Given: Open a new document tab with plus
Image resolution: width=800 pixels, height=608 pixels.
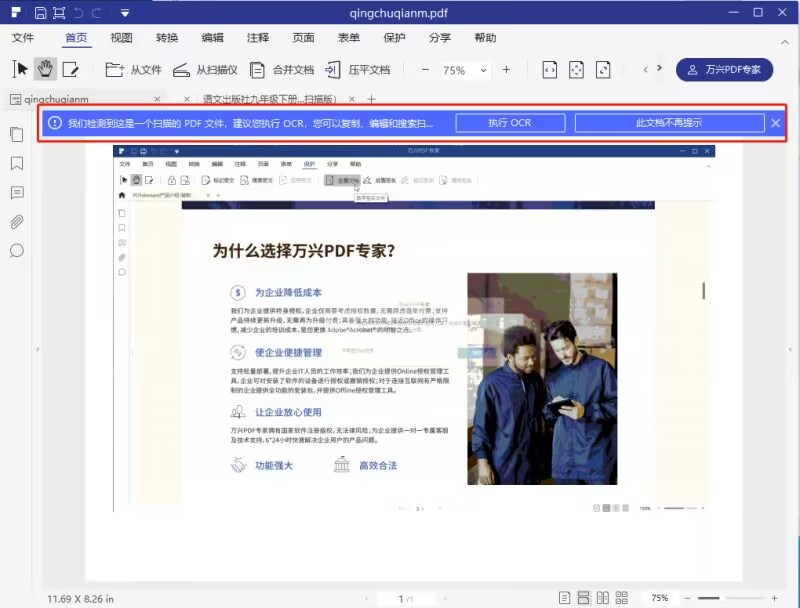Looking at the screenshot, I should [371, 100].
